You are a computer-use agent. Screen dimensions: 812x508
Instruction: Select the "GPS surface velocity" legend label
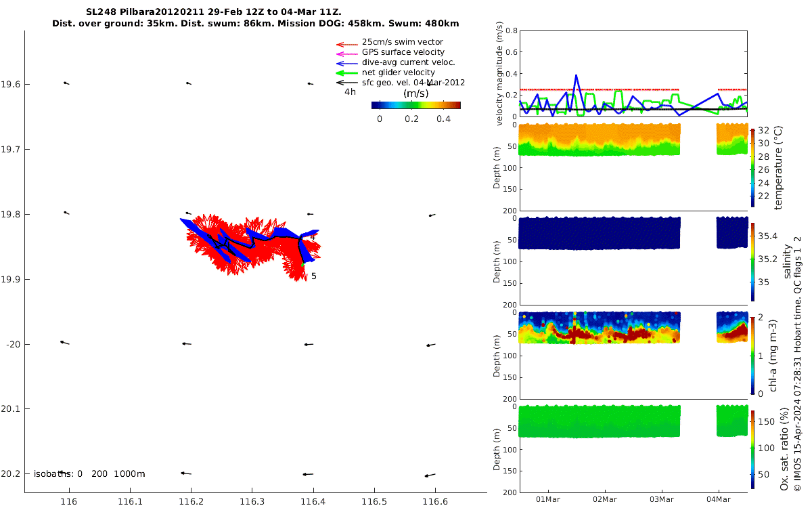tap(403, 52)
